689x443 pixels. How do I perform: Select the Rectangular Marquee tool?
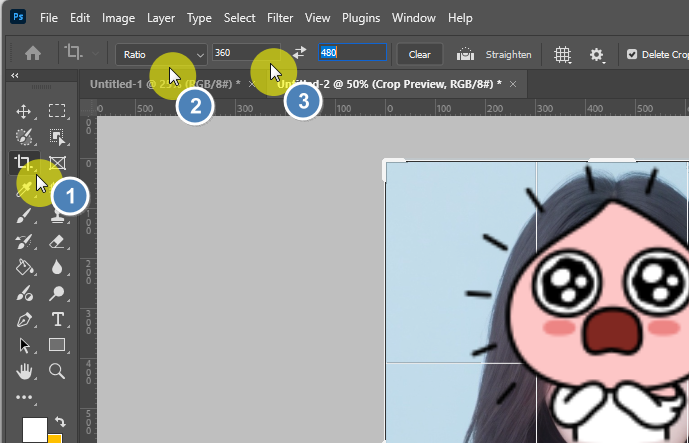pos(57,111)
